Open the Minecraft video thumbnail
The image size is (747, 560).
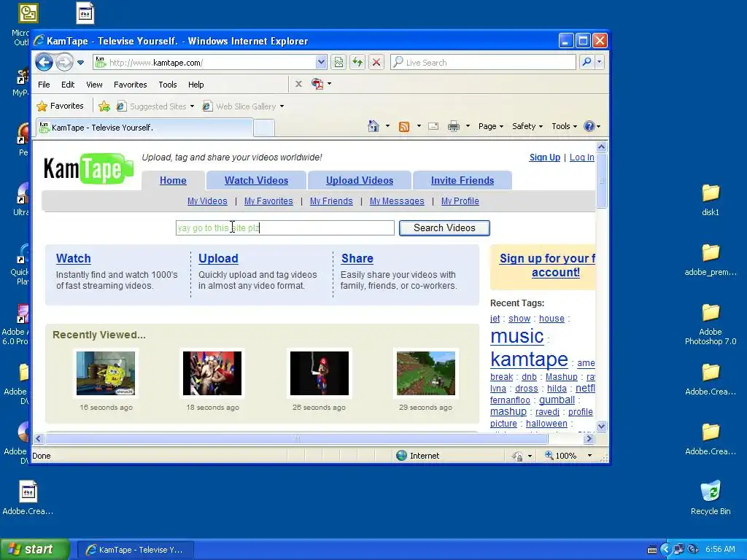(426, 373)
